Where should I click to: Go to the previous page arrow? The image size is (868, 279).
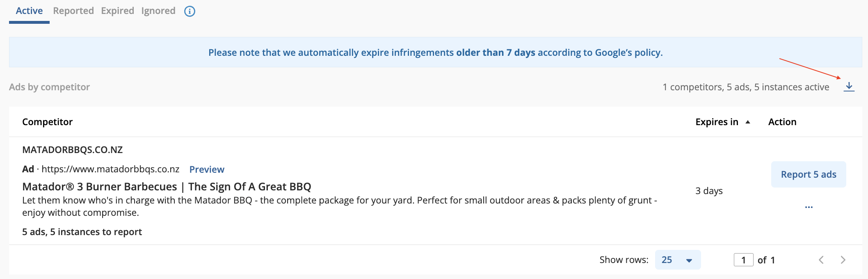pyautogui.click(x=821, y=260)
